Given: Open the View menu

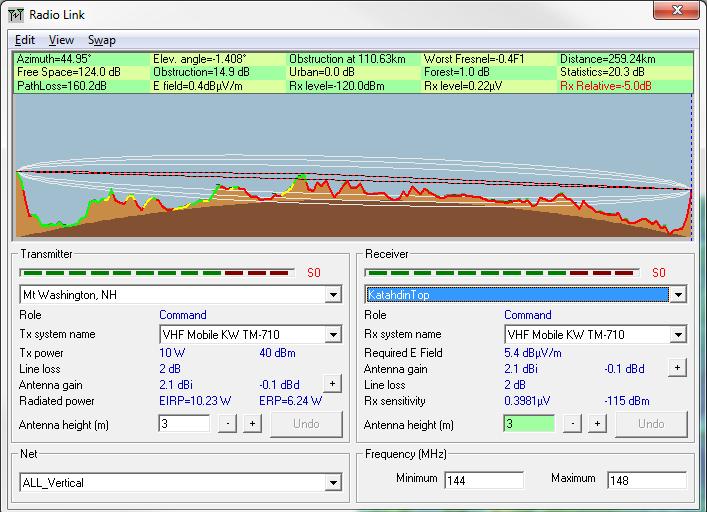Looking at the screenshot, I should tap(61, 40).
